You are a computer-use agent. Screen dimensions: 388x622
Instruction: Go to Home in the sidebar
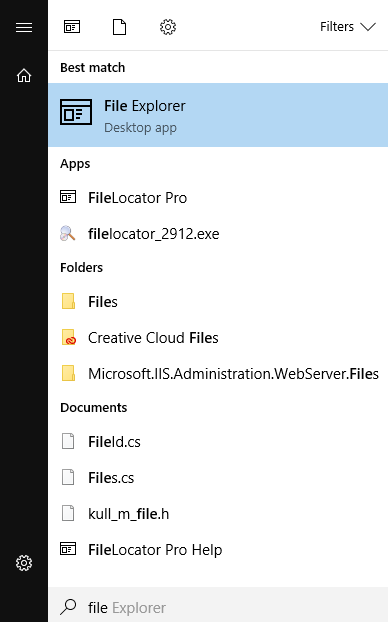(x=24, y=75)
